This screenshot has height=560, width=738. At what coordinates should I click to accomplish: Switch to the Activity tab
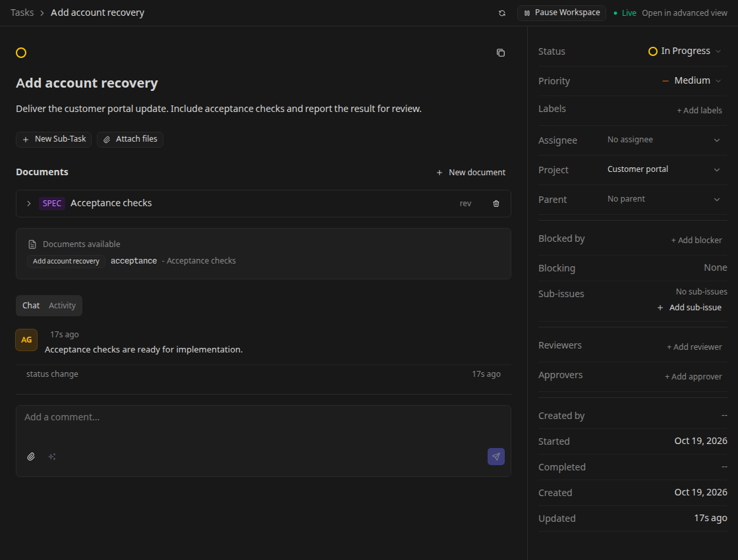pyautogui.click(x=62, y=306)
